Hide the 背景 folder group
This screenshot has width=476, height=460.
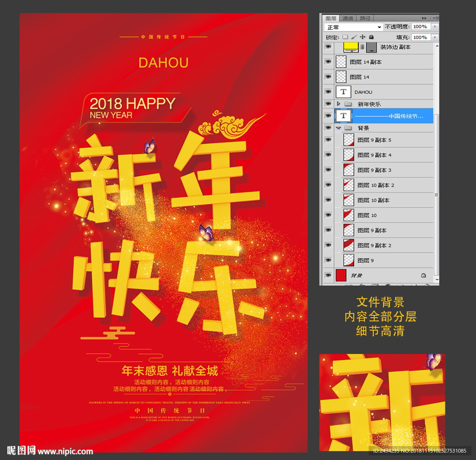[328, 127]
